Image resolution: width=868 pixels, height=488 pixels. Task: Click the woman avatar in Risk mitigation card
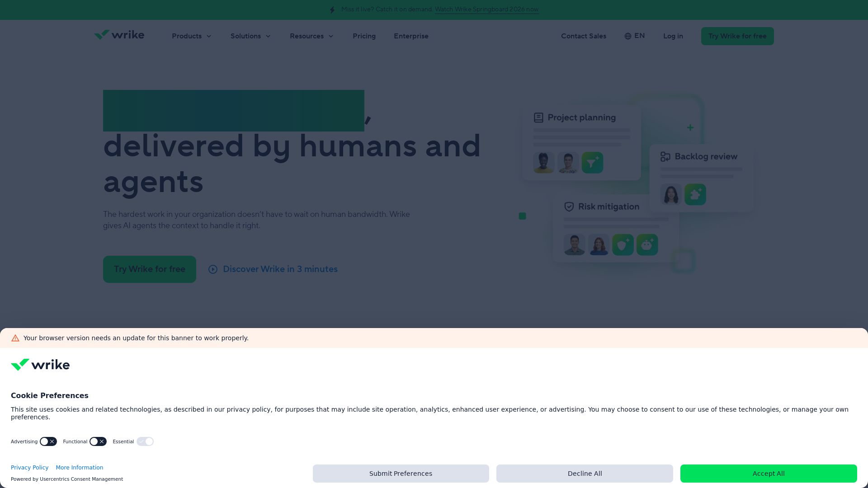[x=599, y=245]
